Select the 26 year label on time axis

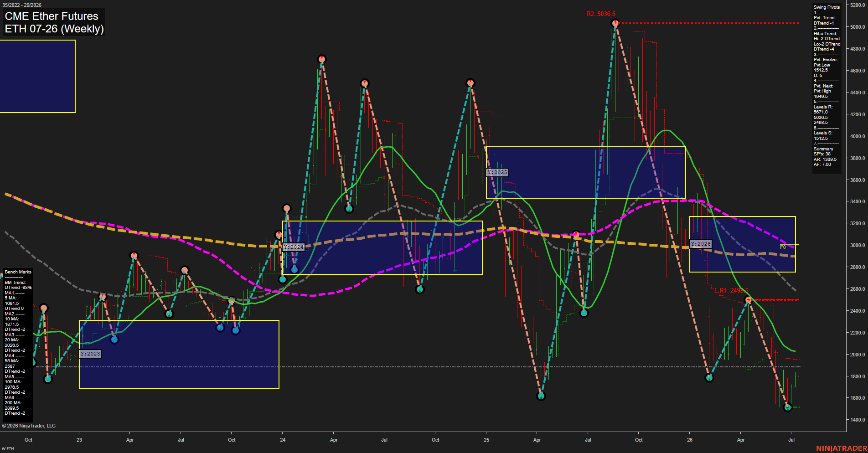(x=690, y=440)
